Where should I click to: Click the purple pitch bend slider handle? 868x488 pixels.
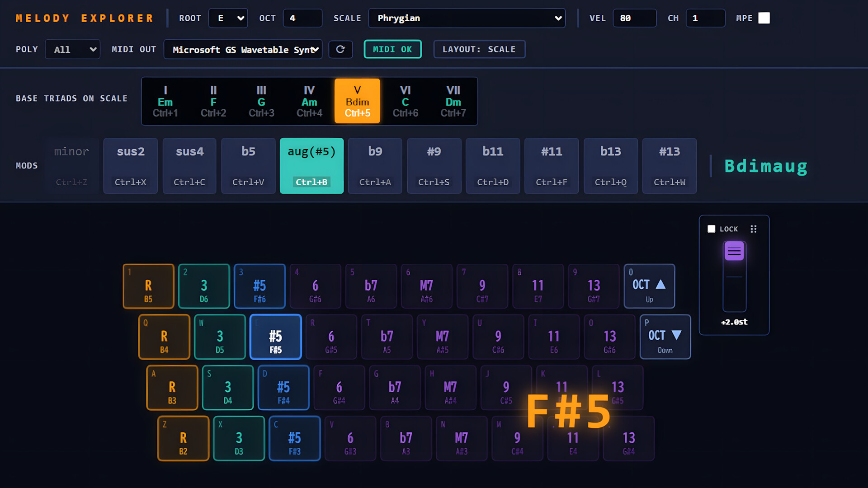734,251
